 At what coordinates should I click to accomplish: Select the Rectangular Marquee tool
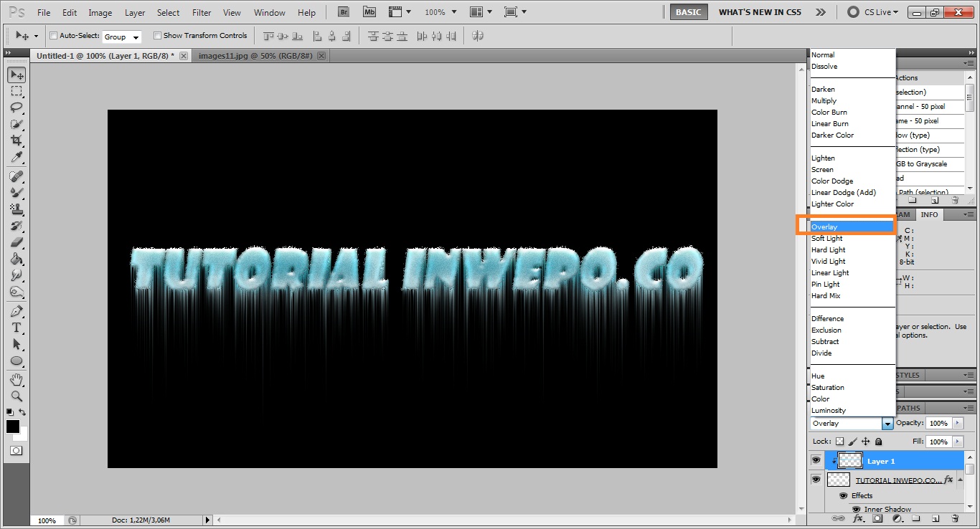[x=17, y=91]
